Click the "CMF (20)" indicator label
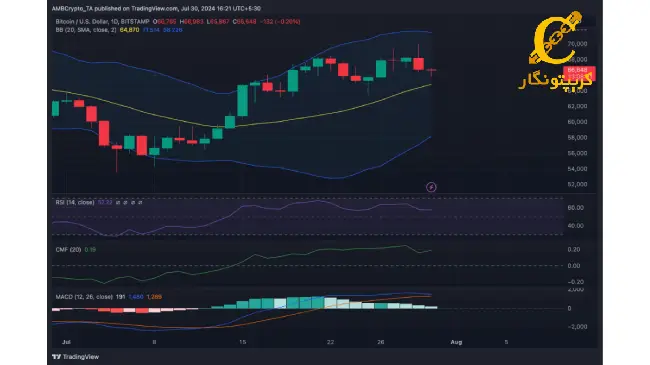This screenshot has width=650, height=365. (x=68, y=250)
